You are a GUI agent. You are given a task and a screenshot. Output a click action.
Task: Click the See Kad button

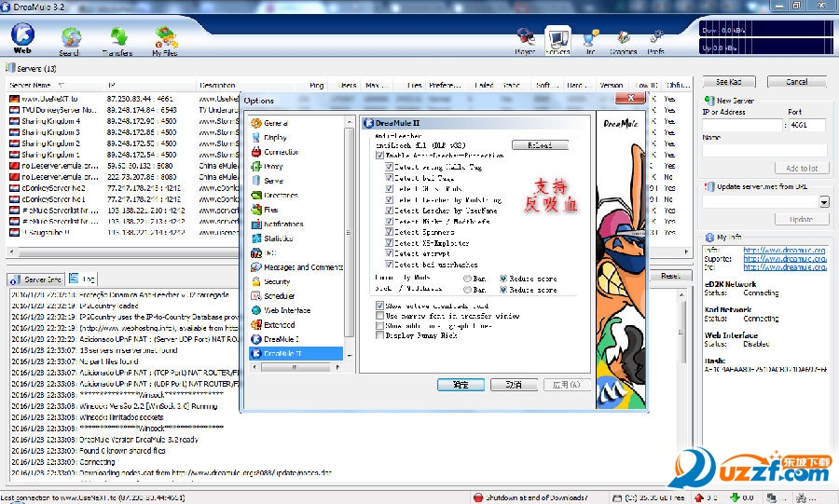click(729, 82)
